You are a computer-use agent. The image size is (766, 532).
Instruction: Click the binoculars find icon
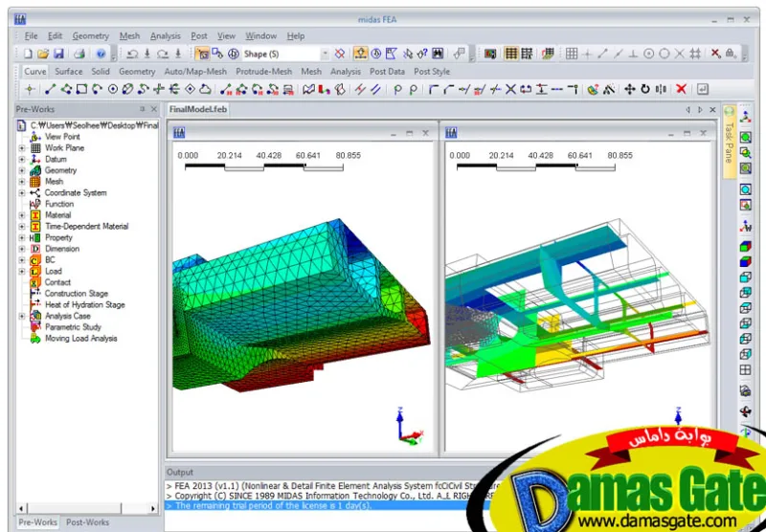click(438, 54)
